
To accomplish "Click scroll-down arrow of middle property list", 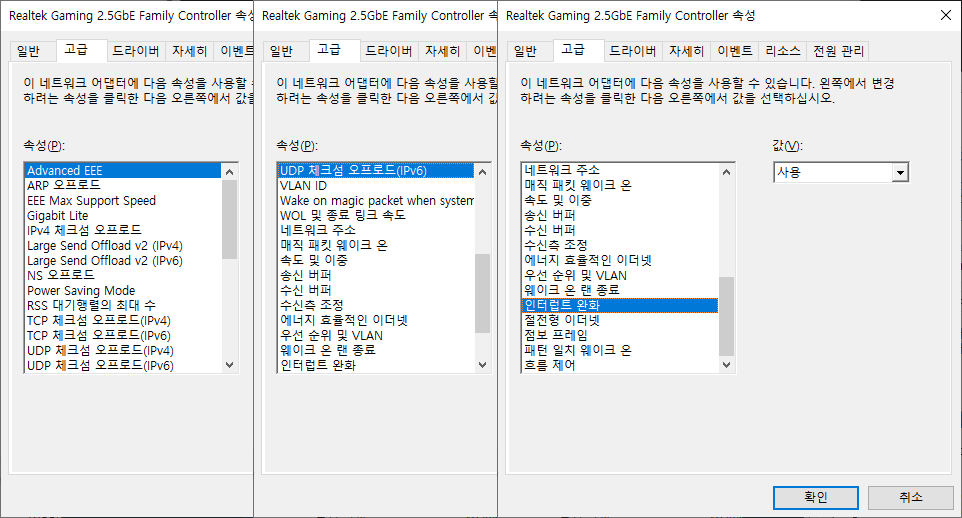I will point(482,365).
